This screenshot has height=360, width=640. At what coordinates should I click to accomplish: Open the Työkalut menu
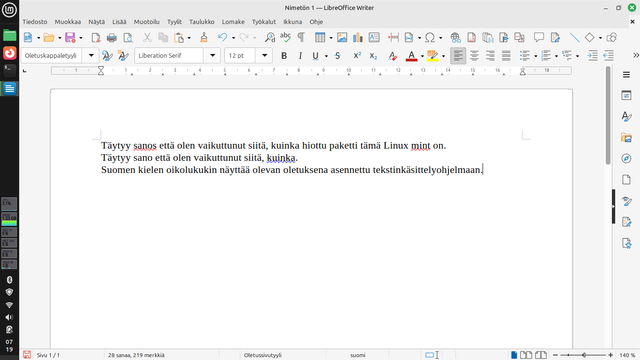point(264,22)
